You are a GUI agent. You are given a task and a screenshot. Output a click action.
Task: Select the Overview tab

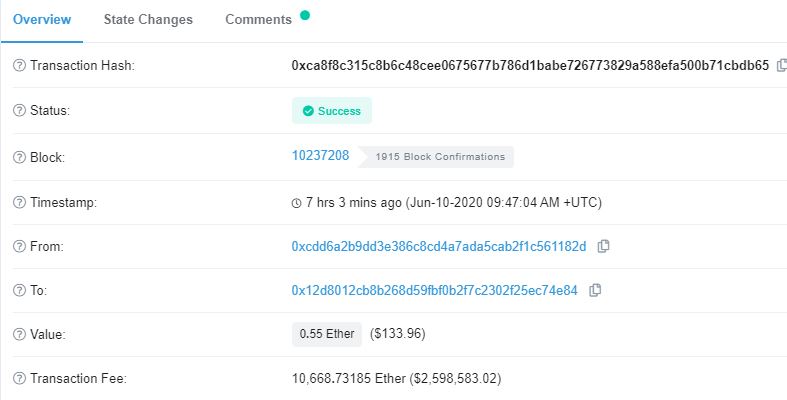point(42,20)
